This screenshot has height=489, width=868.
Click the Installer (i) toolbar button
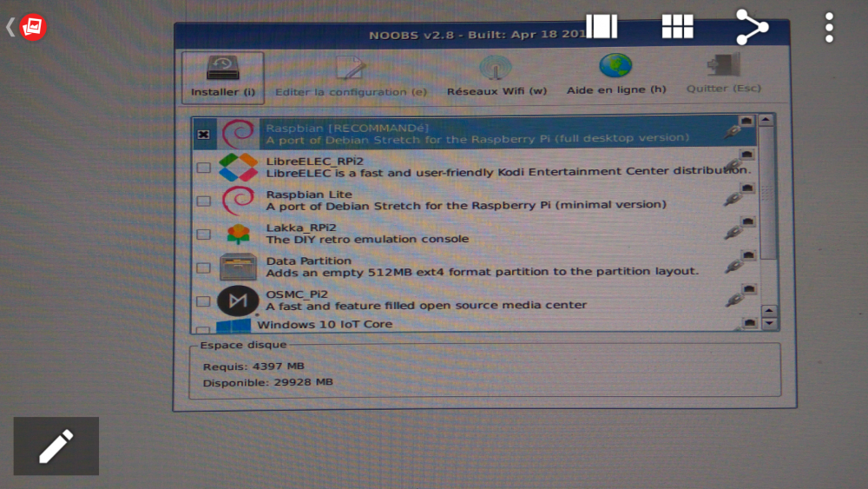point(222,77)
